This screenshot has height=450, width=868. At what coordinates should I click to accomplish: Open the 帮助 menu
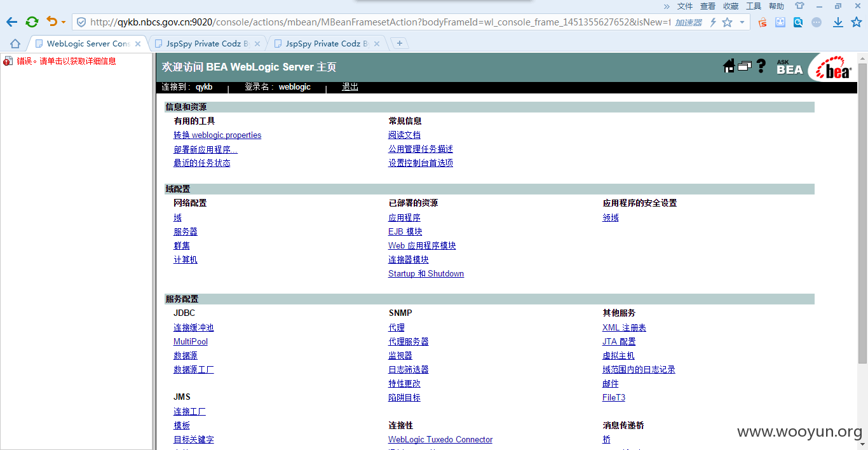pyautogui.click(x=776, y=6)
